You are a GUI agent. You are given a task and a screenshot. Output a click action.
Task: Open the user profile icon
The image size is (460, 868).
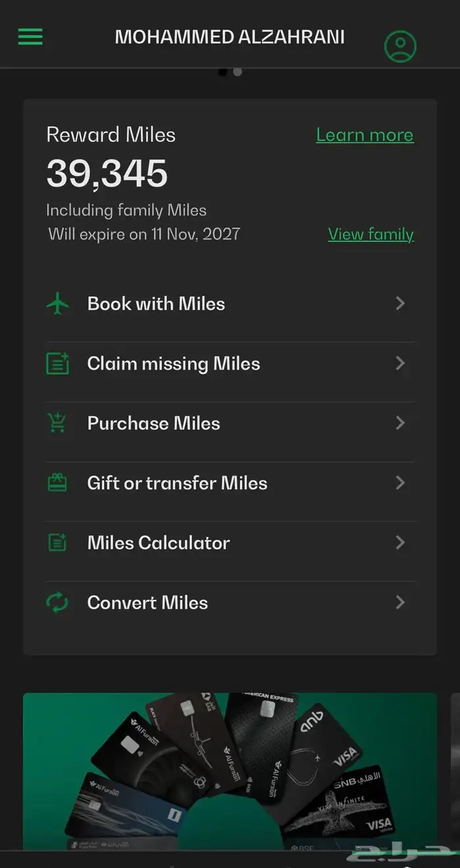(x=400, y=46)
